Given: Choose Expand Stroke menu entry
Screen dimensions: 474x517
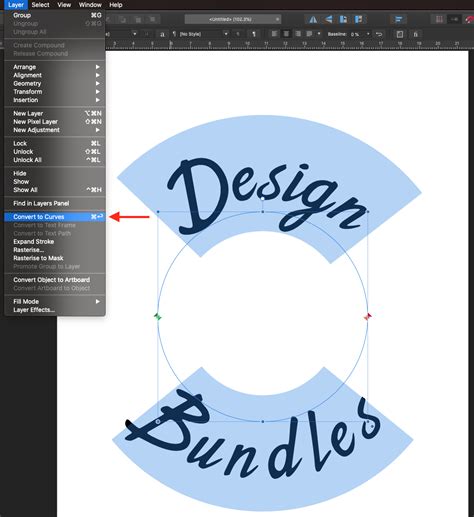Looking at the screenshot, I should point(55,242).
